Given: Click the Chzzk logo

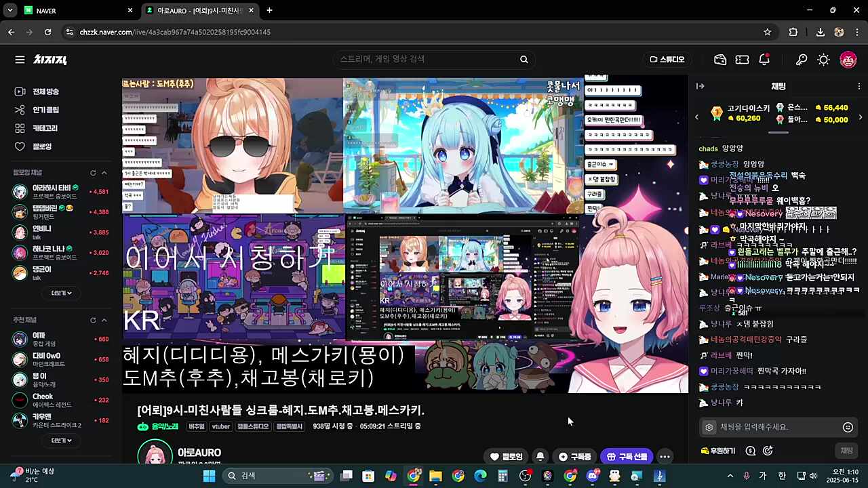Looking at the screenshot, I should [x=50, y=60].
